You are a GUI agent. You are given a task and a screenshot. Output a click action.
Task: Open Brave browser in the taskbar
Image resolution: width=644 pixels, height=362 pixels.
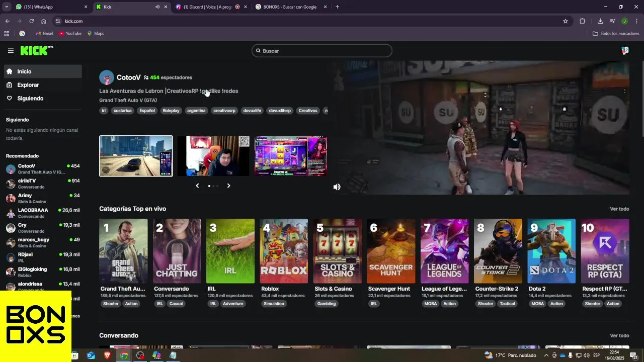tap(107, 355)
